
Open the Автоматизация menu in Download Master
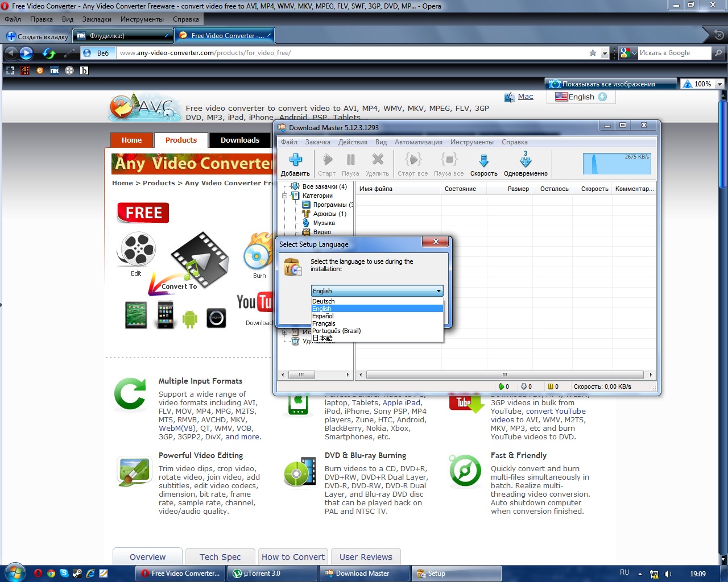click(419, 142)
